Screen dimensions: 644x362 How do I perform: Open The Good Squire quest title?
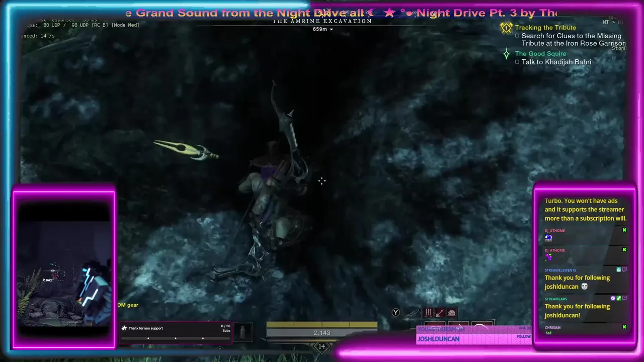point(540,54)
